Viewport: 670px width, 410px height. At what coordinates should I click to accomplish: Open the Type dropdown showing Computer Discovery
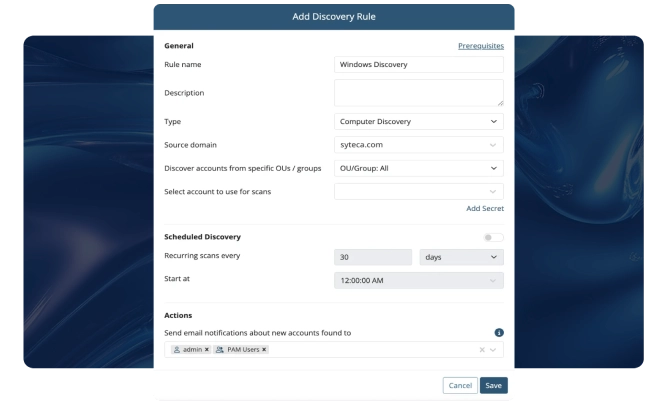(419, 122)
